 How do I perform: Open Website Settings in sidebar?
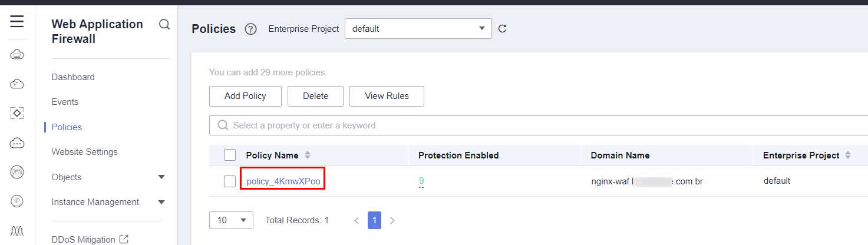click(x=85, y=152)
